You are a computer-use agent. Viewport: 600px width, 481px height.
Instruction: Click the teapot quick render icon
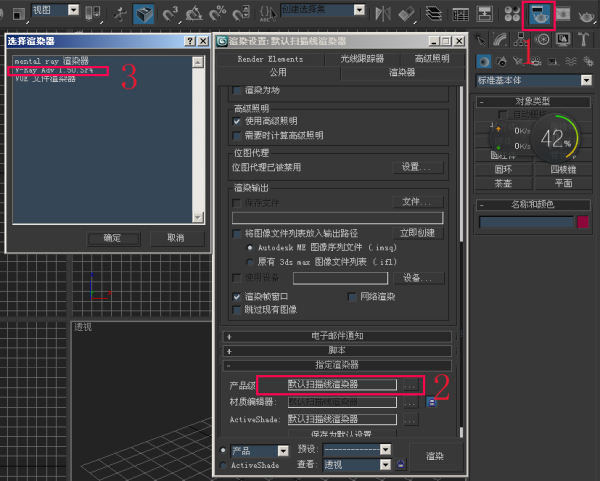coord(590,14)
